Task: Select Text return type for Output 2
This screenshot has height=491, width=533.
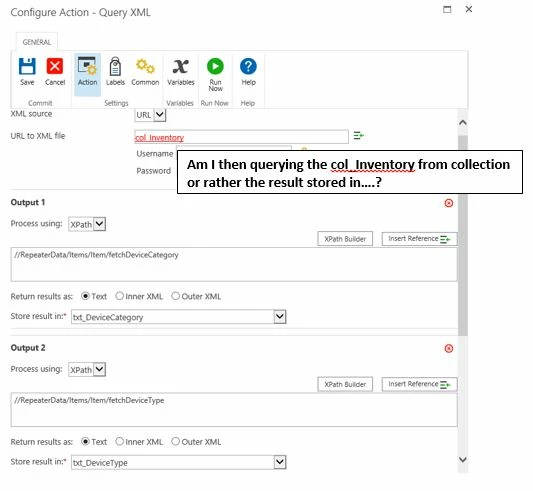Action: pos(85,442)
